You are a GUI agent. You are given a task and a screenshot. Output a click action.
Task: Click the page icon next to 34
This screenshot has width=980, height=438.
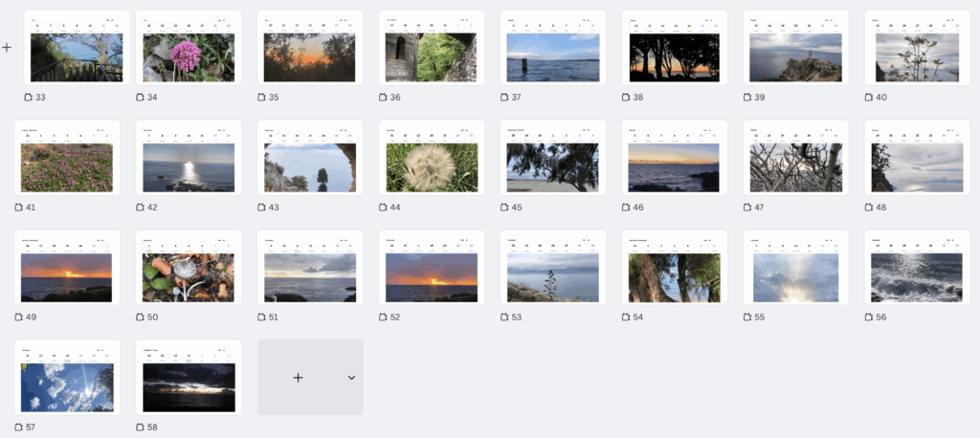tap(140, 98)
